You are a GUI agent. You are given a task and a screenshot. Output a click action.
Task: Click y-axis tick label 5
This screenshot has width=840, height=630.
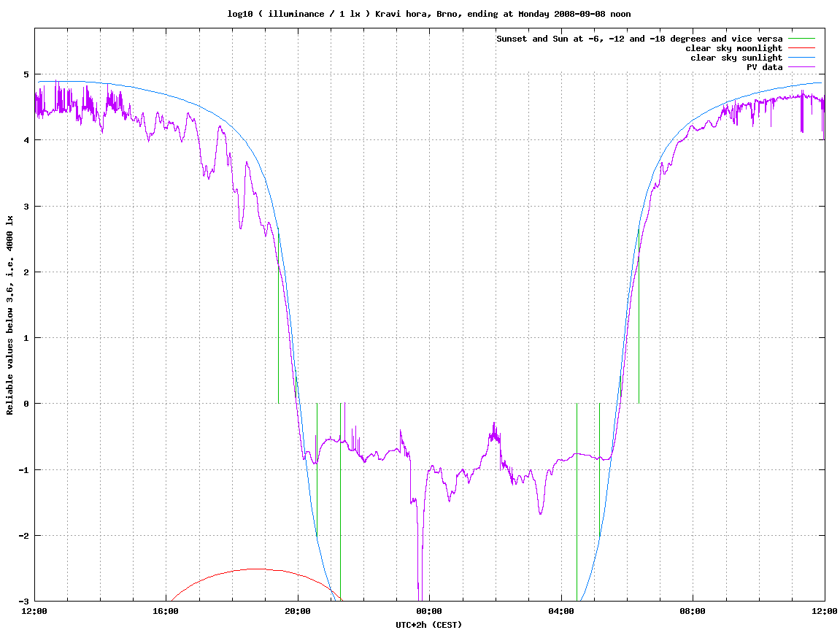click(x=26, y=74)
